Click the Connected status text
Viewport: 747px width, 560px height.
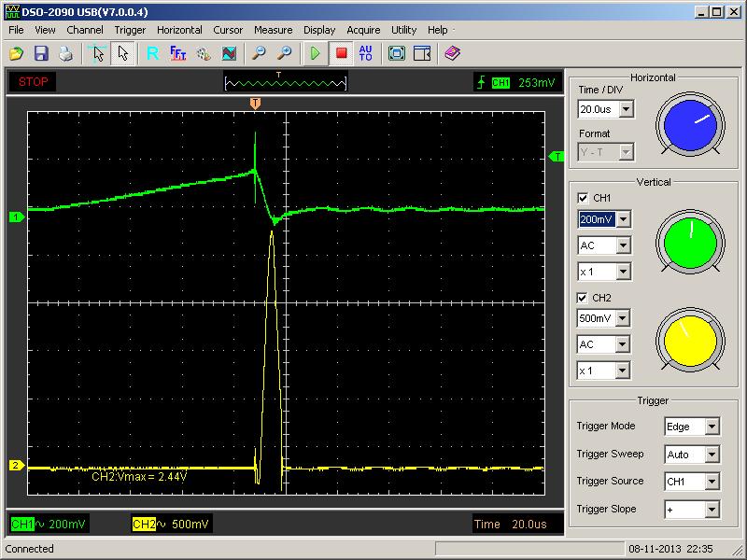[29, 549]
